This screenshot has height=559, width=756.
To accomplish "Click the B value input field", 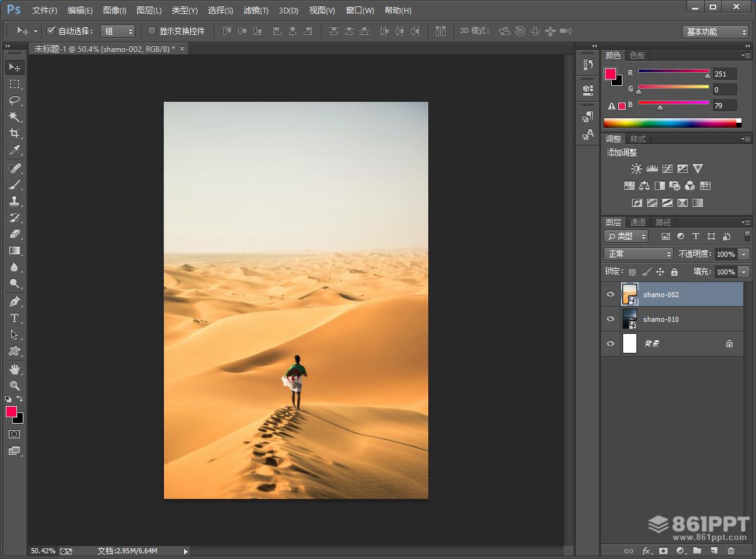I will click(724, 106).
